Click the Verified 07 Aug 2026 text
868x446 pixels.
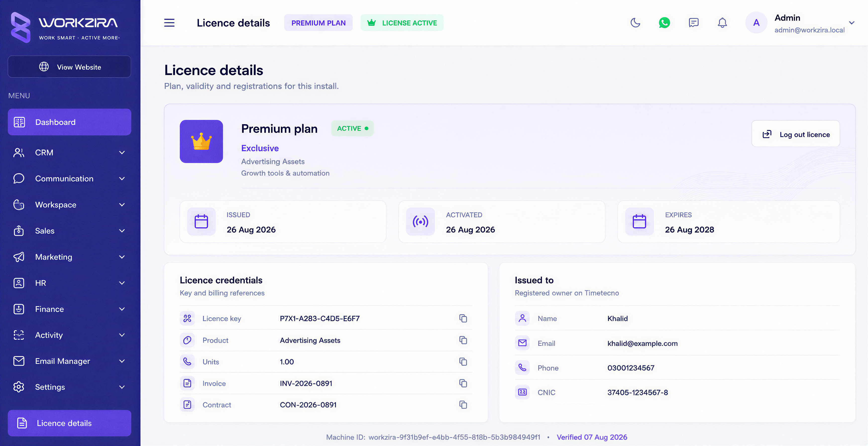592,437
